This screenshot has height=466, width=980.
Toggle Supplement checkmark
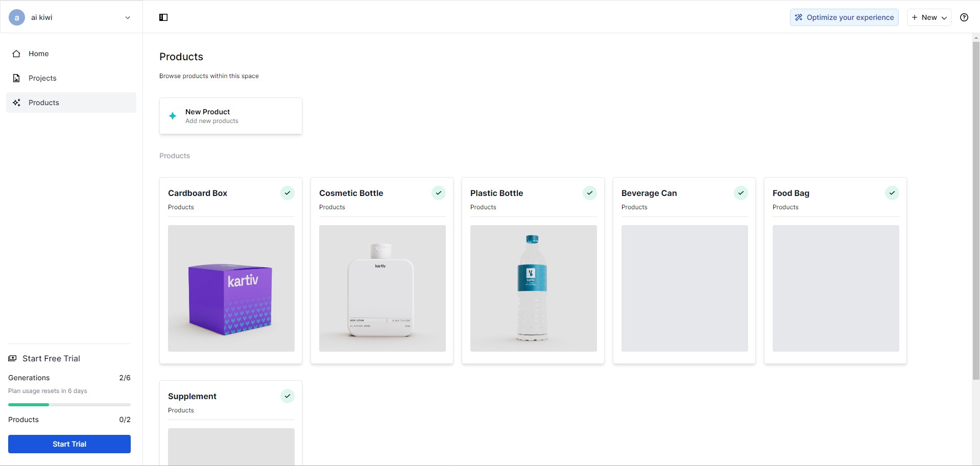288,396
